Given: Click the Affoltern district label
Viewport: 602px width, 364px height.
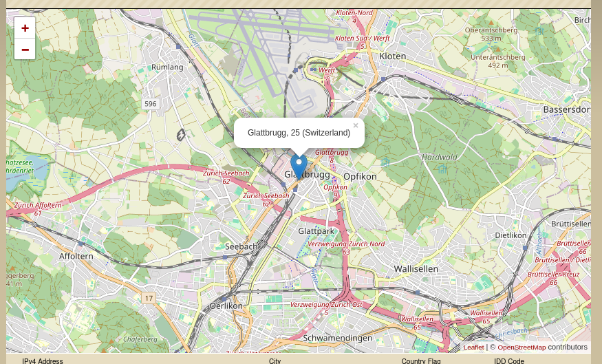Looking at the screenshot, I should [76, 256].
